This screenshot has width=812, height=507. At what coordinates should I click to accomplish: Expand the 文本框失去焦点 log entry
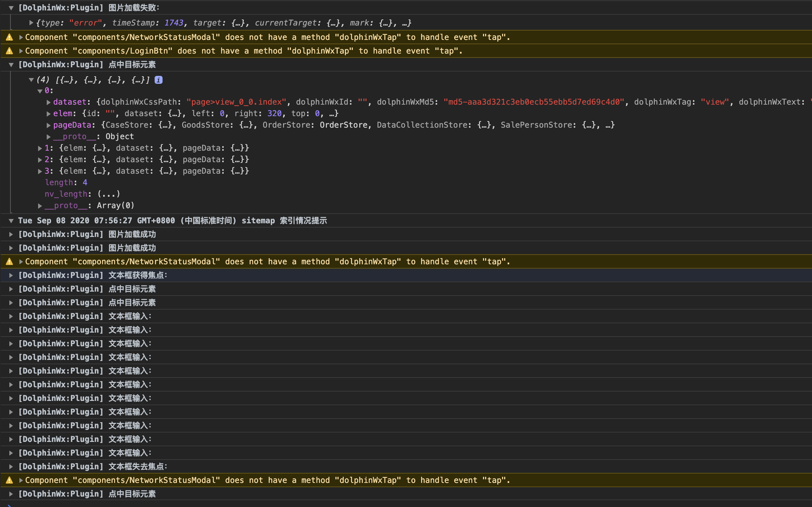11,467
